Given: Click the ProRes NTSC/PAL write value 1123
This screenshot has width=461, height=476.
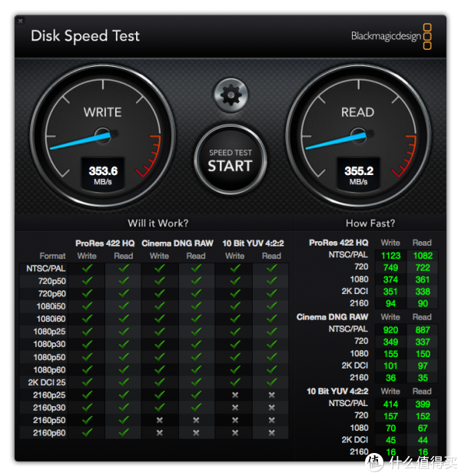Looking at the screenshot, I should tap(391, 256).
